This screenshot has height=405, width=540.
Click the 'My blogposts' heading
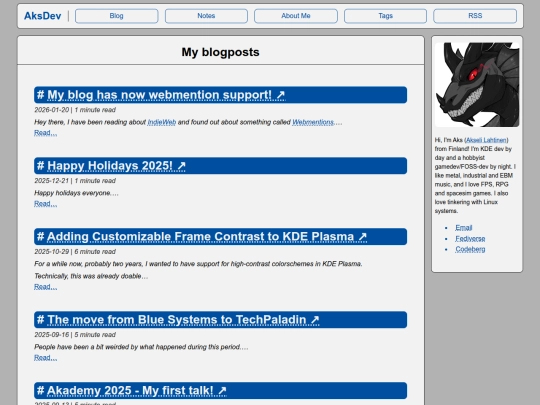[x=220, y=52]
